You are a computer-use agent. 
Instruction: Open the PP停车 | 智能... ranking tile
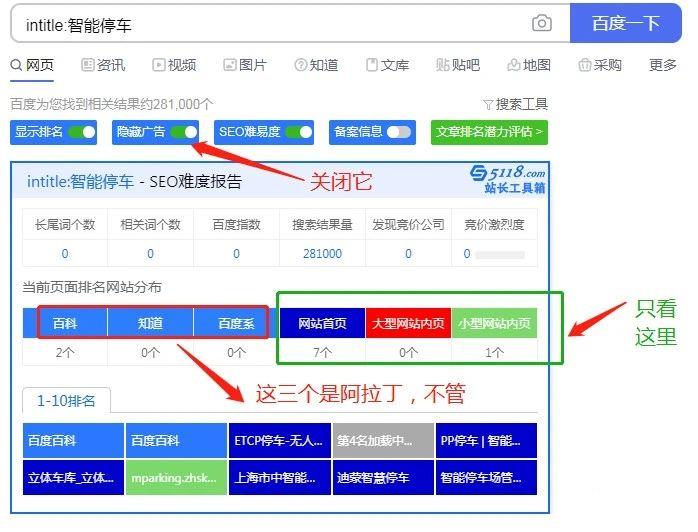tap(486, 441)
